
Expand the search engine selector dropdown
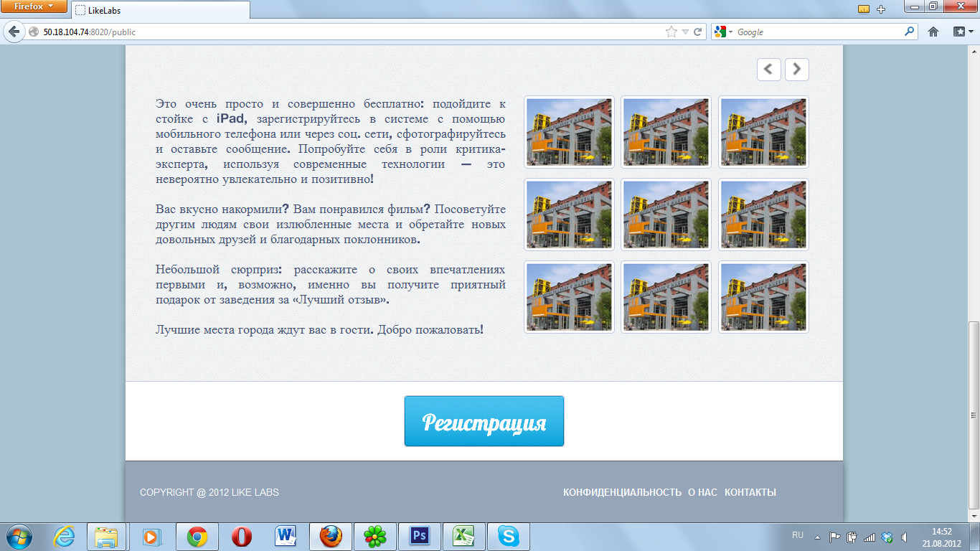tap(724, 32)
